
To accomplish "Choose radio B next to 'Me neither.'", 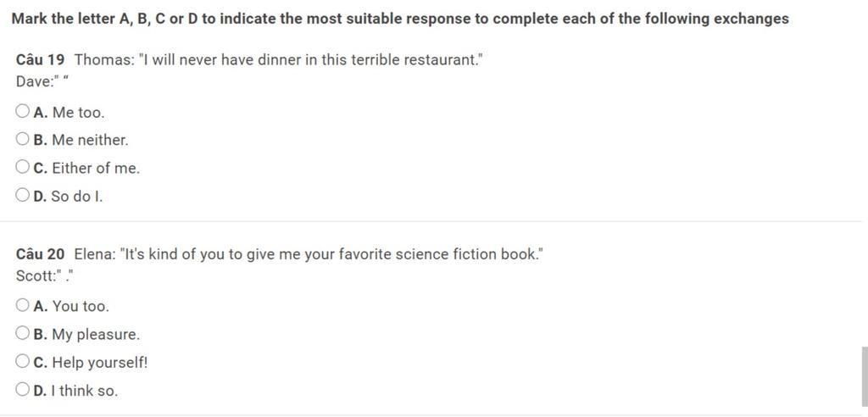I will pos(22,139).
